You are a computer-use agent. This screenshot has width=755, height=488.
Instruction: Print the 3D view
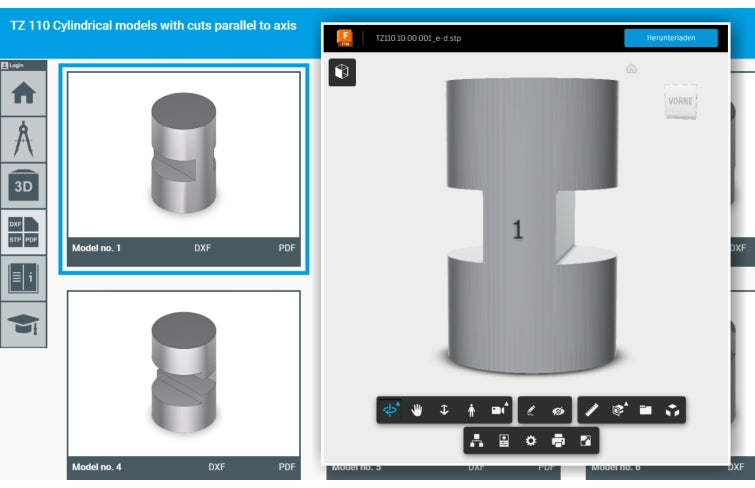[x=558, y=440]
